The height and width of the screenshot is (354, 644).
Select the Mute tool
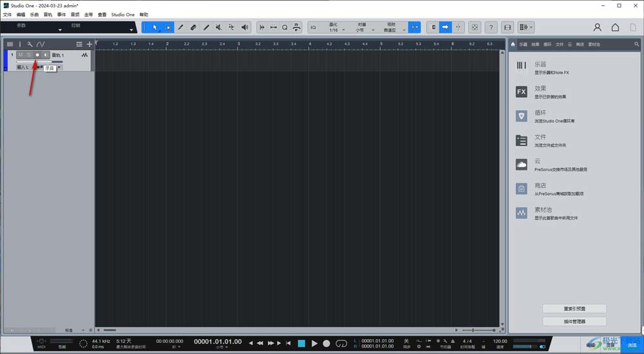click(x=219, y=27)
